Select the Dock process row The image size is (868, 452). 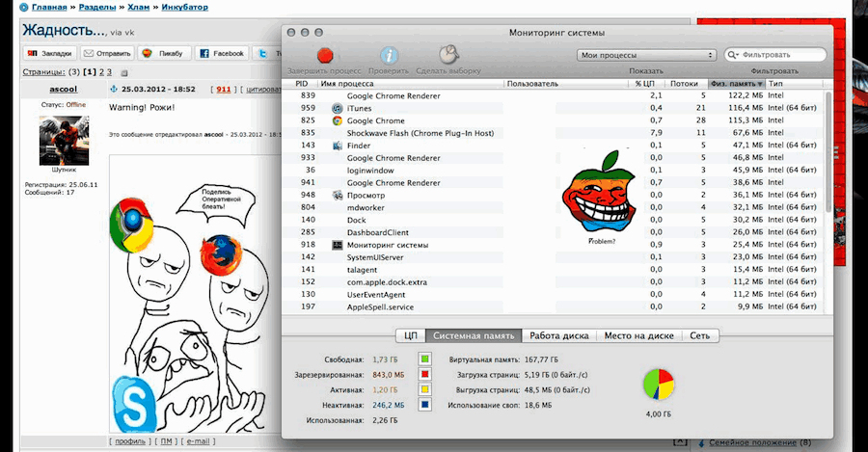pyautogui.click(x=554, y=220)
